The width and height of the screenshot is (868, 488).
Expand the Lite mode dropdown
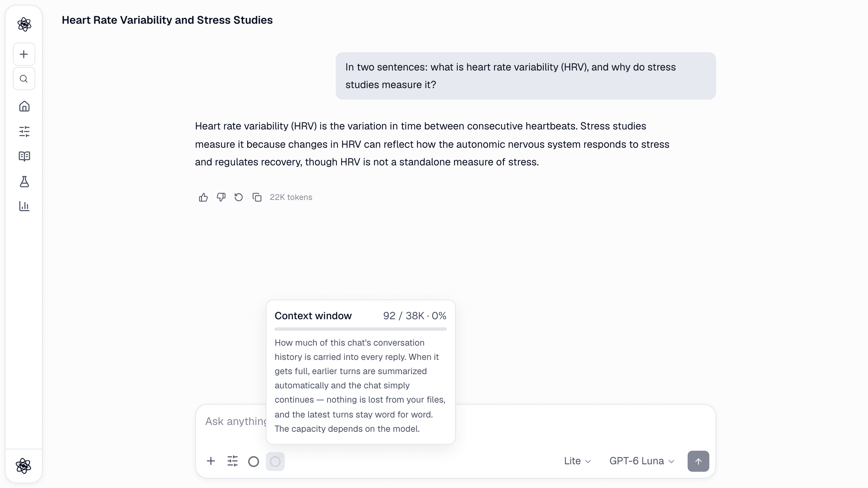(577, 461)
